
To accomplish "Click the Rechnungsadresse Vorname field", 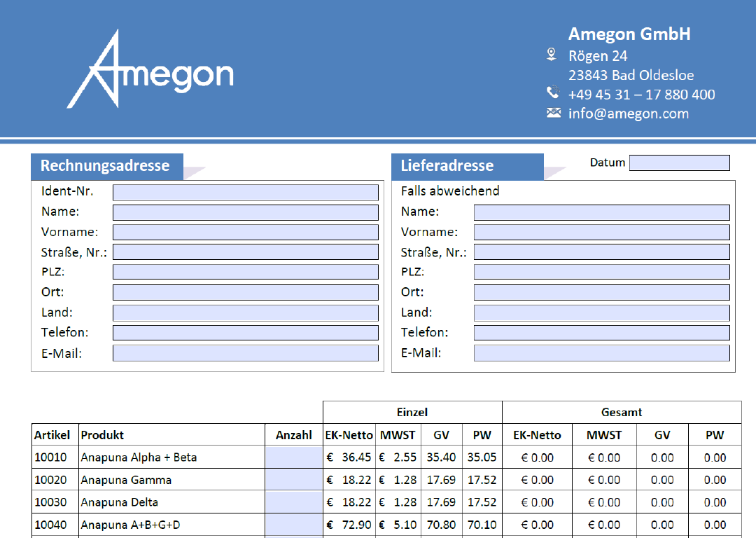I will pos(245,232).
